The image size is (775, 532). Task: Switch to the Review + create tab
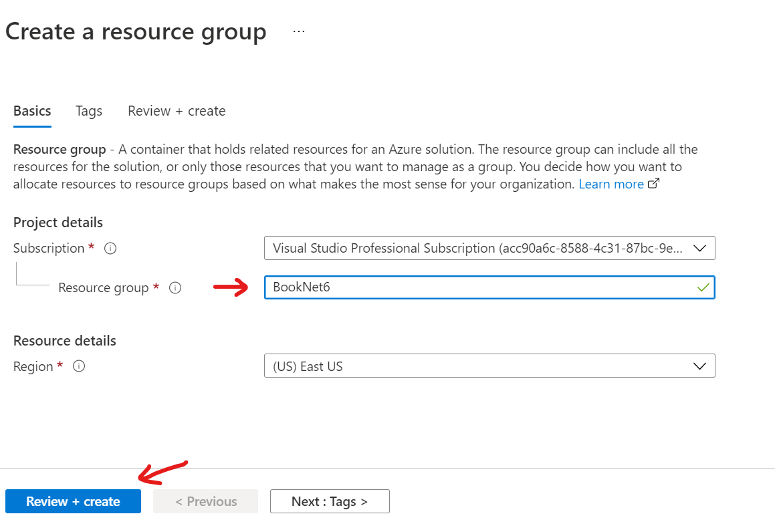point(176,111)
